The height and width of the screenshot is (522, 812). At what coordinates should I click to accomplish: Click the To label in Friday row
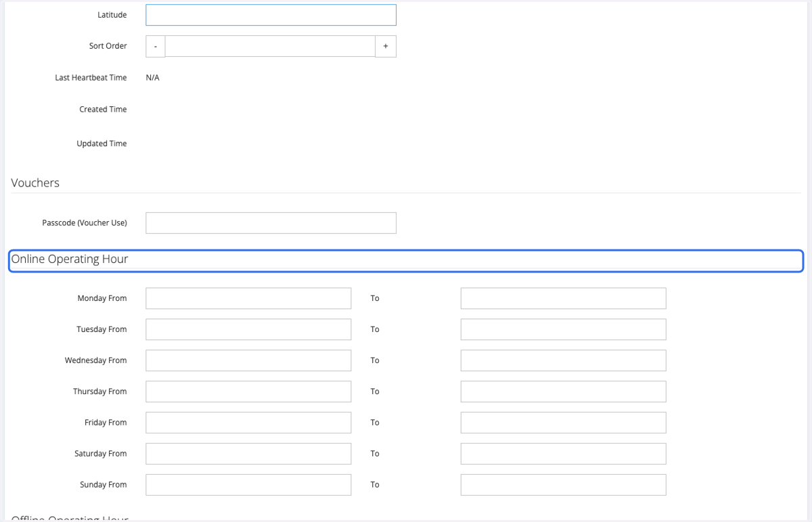click(x=375, y=423)
